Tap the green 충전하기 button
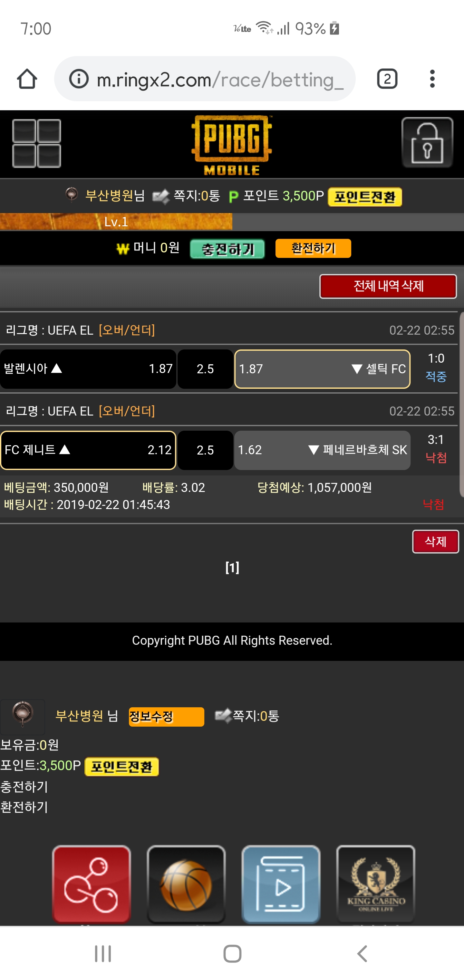 [x=227, y=249]
